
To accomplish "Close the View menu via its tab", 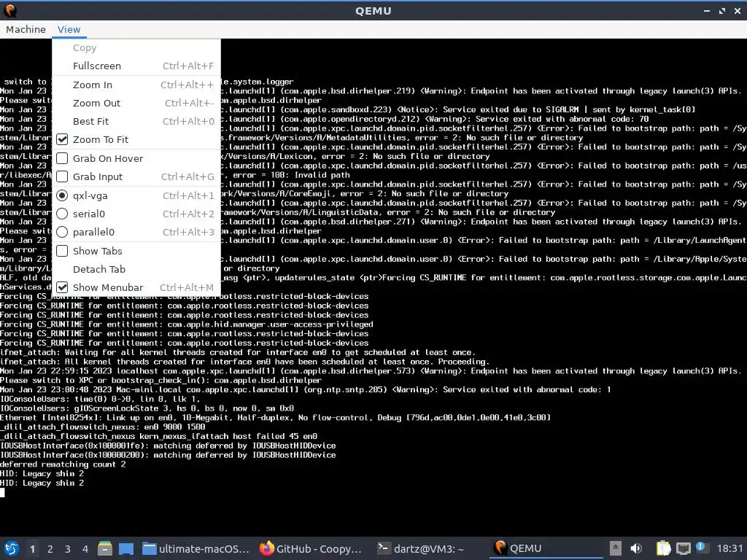I will click(69, 29).
